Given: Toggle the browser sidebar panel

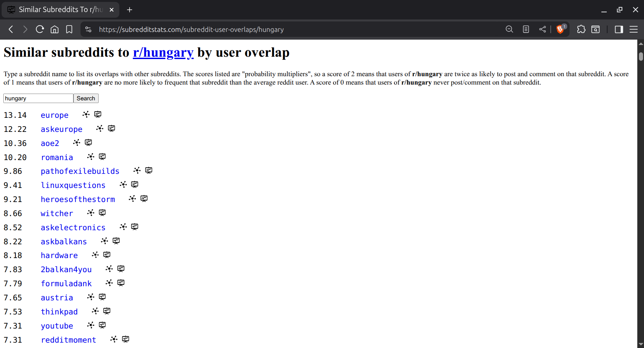Looking at the screenshot, I should tap(619, 30).
